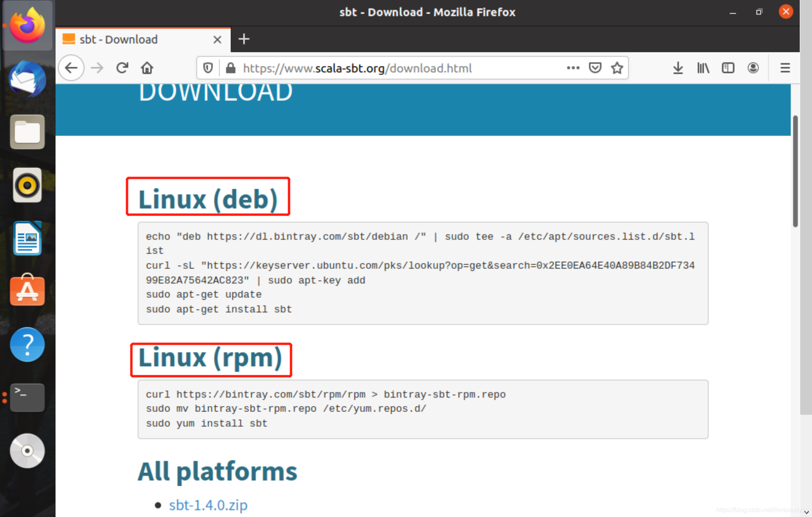Go back to the previous page

pos(72,68)
